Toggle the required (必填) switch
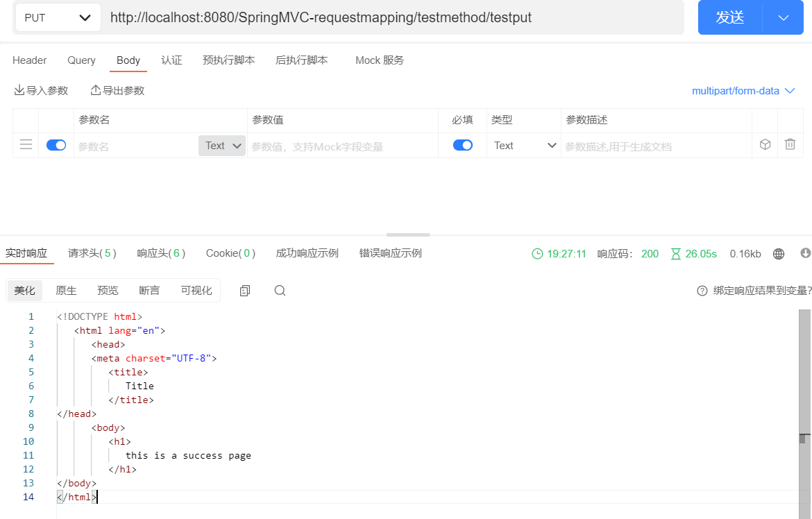 (x=462, y=145)
